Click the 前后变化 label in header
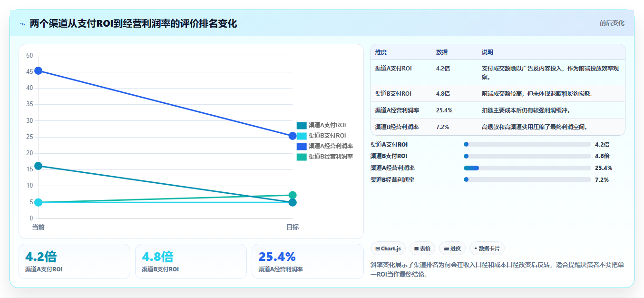The width and height of the screenshot is (644, 298). [612, 23]
